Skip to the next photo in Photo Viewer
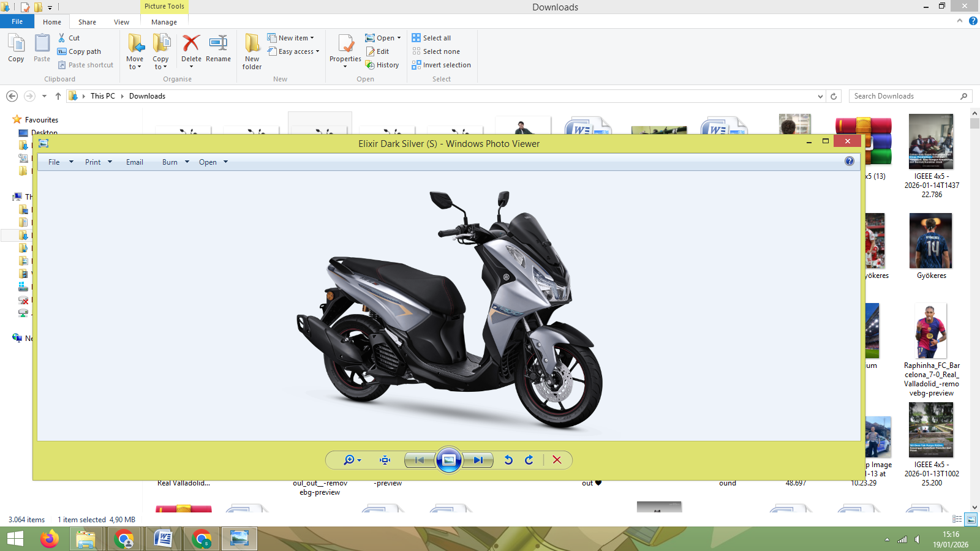The height and width of the screenshot is (551, 980). click(478, 460)
